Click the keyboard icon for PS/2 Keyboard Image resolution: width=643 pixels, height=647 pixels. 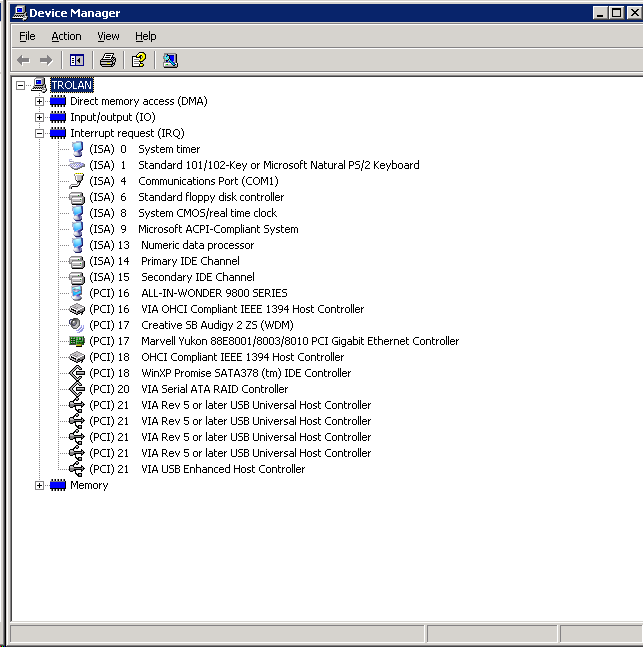[77, 165]
